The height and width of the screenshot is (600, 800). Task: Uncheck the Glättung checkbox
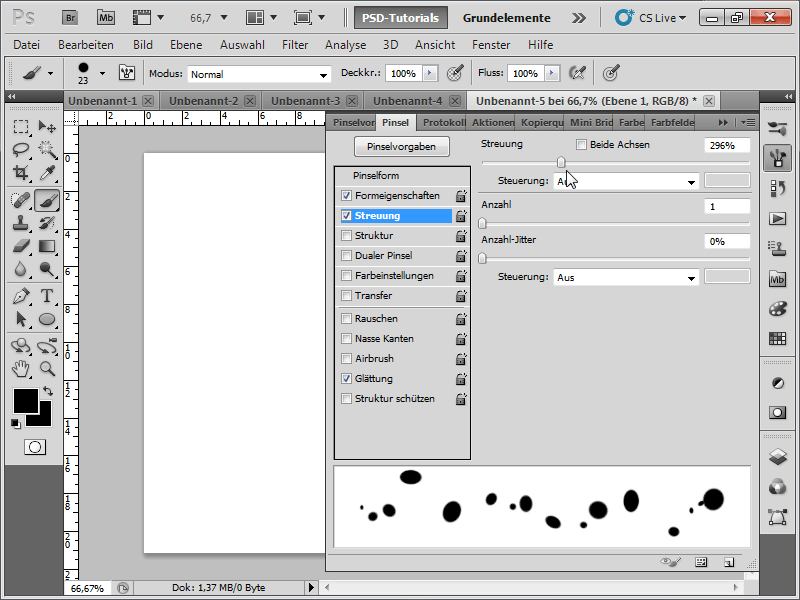click(346, 379)
